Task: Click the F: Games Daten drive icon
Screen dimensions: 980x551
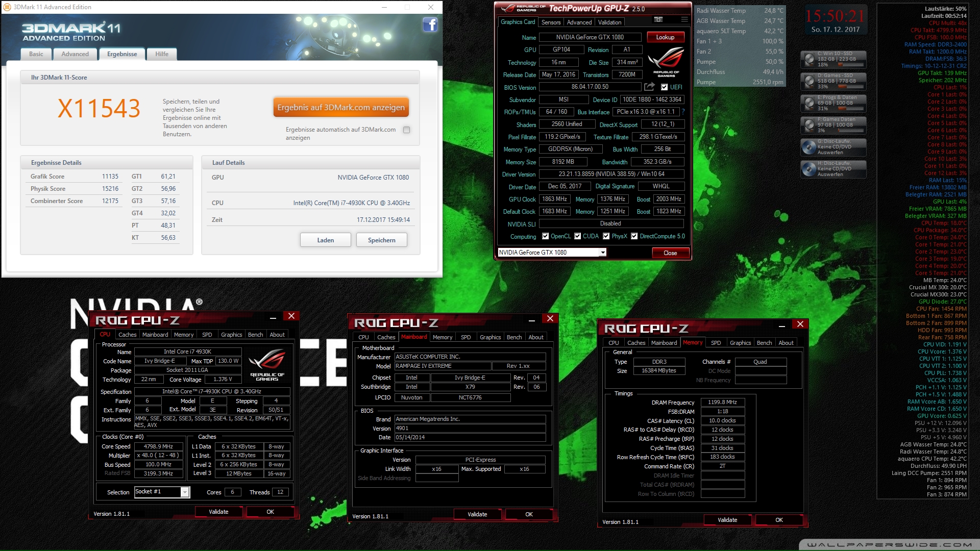Action: [x=810, y=125]
